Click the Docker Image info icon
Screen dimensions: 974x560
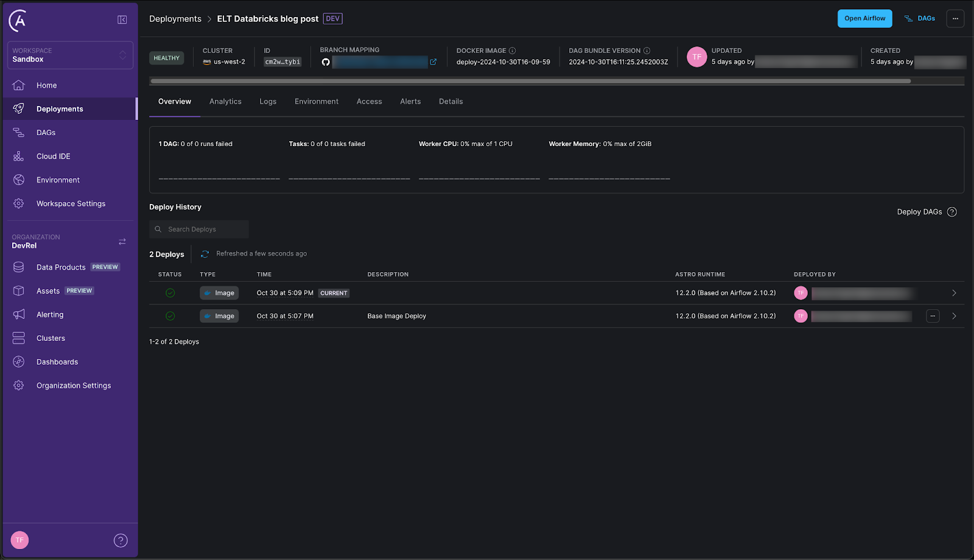point(512,51)
